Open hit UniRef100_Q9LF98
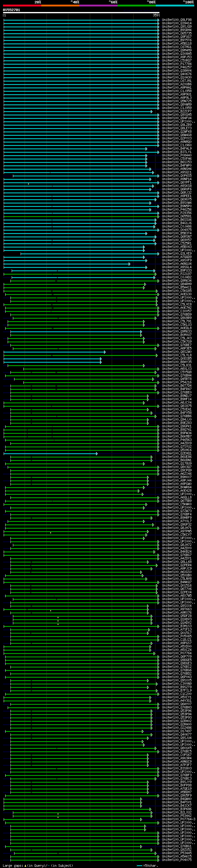197x868 pixels. click(x=177, y=20)
